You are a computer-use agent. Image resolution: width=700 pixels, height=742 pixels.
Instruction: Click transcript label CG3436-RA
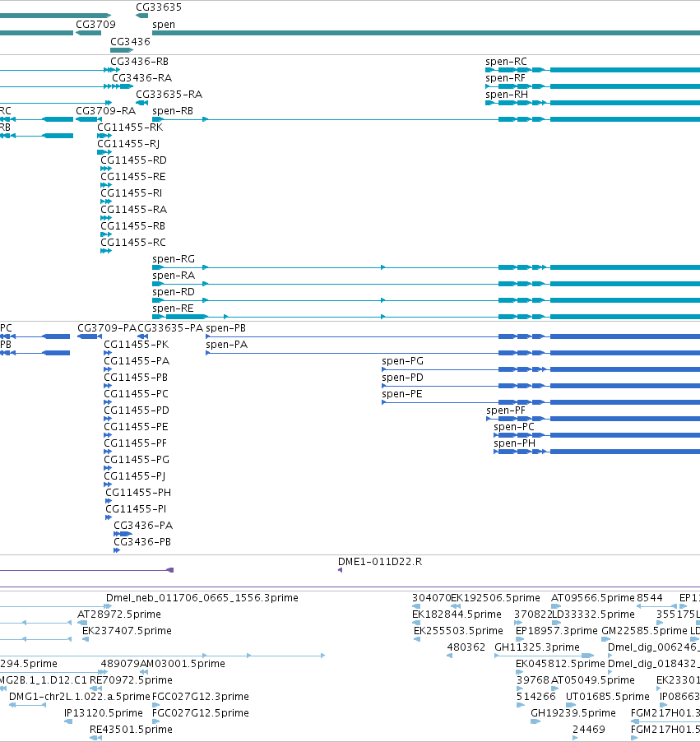(x=142, y=78)
